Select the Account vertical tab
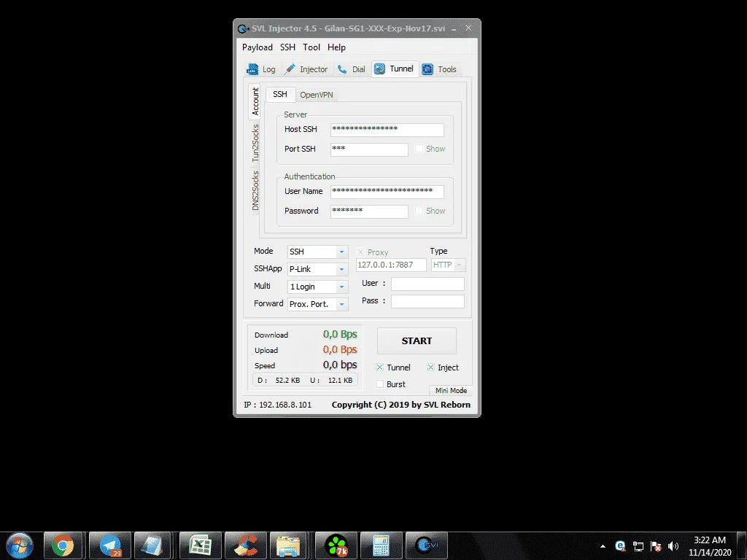Image resolution: width=747 pixels, height=560 pixels. click(255, 101)
